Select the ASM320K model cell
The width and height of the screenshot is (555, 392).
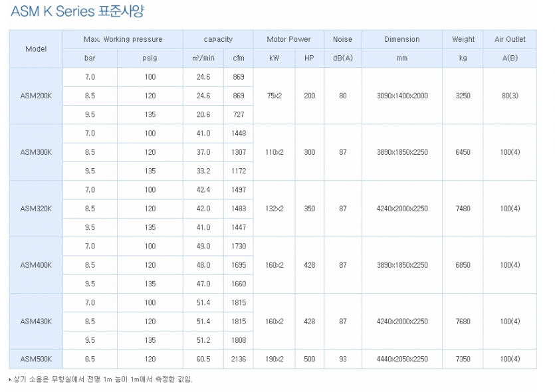click(x=36, y=209)
